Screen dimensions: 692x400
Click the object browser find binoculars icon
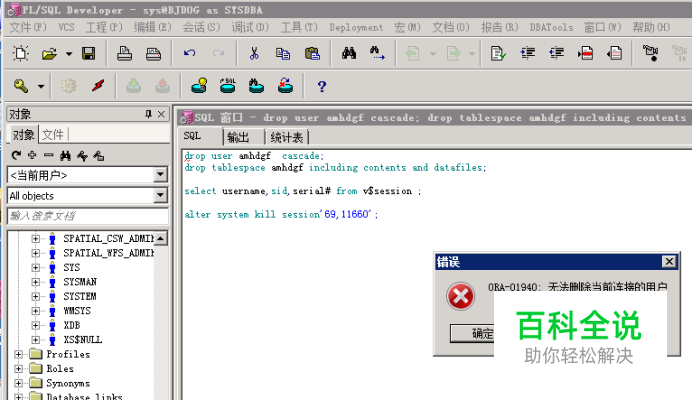(65, 155)
